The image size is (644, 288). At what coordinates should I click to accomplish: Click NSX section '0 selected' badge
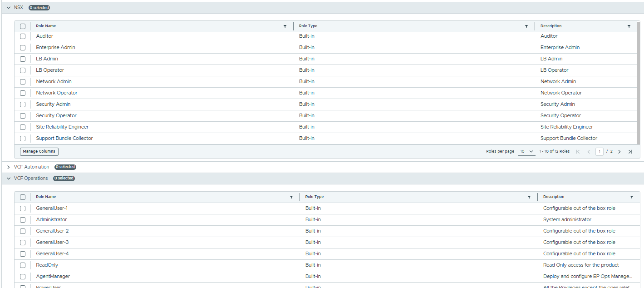coord(39,8)
